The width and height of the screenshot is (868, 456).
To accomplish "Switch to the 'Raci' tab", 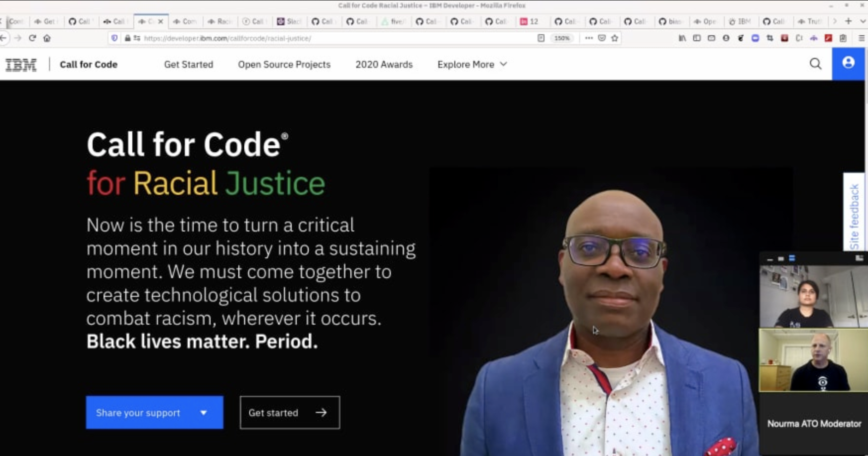I will pos(219,21).
